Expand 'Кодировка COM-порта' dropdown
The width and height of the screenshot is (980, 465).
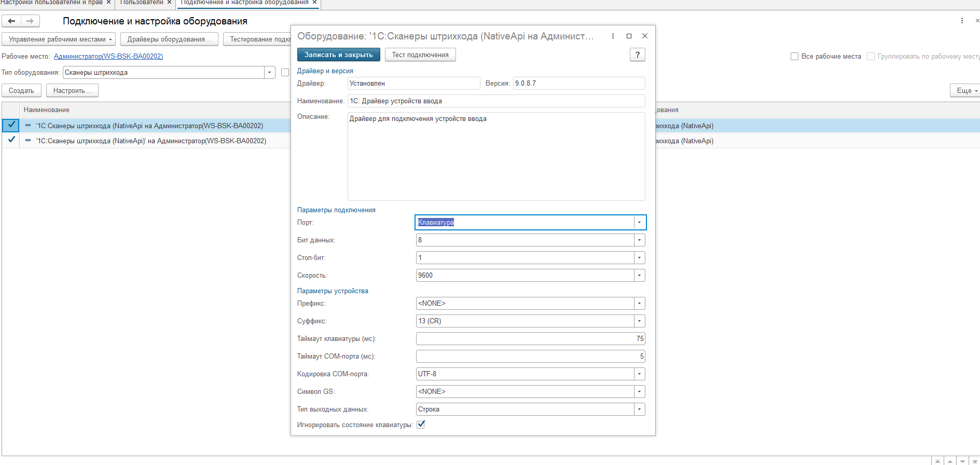639,374
